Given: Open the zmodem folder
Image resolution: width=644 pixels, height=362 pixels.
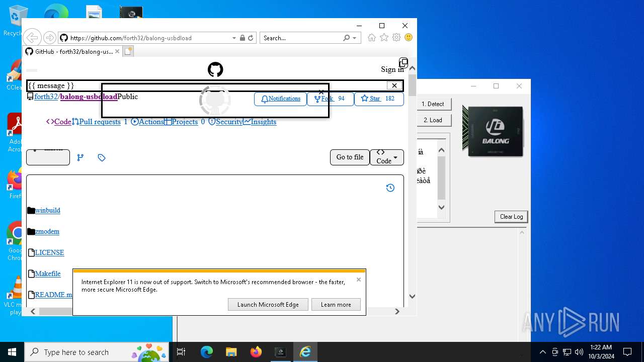Looking at the screenshot, I should [x=47, y=231].
